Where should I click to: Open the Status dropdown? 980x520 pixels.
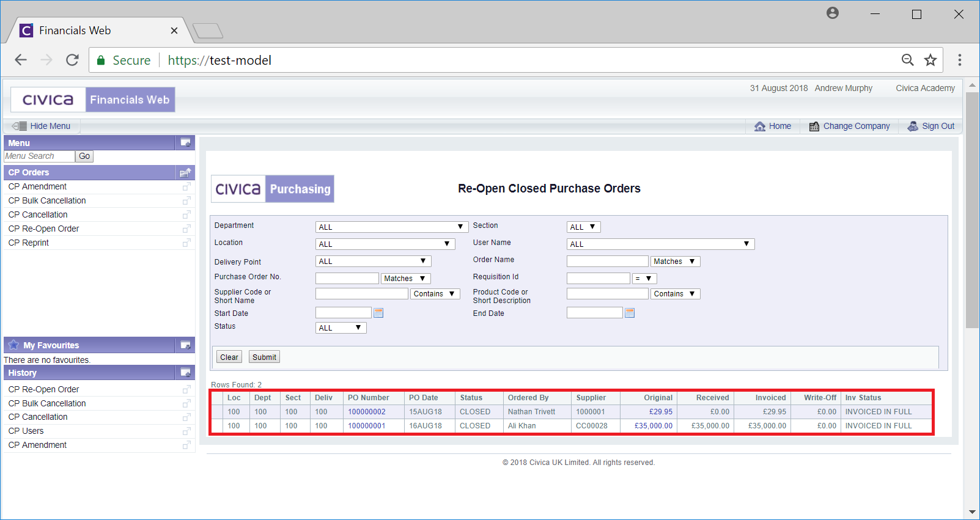click(341, 328)
